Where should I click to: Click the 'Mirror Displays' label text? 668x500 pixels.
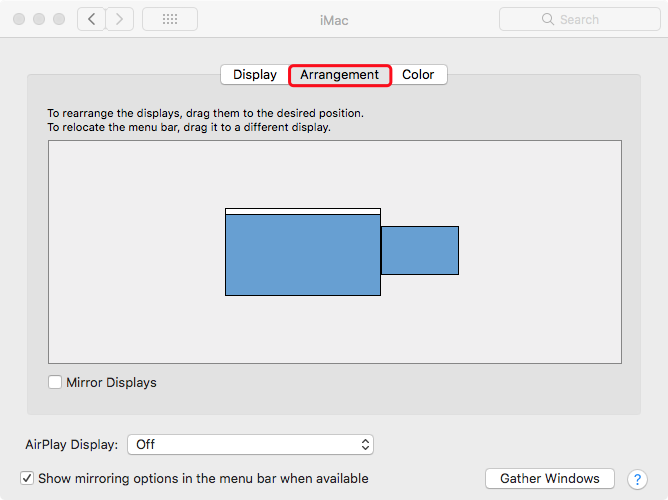[x=112, y=382]
